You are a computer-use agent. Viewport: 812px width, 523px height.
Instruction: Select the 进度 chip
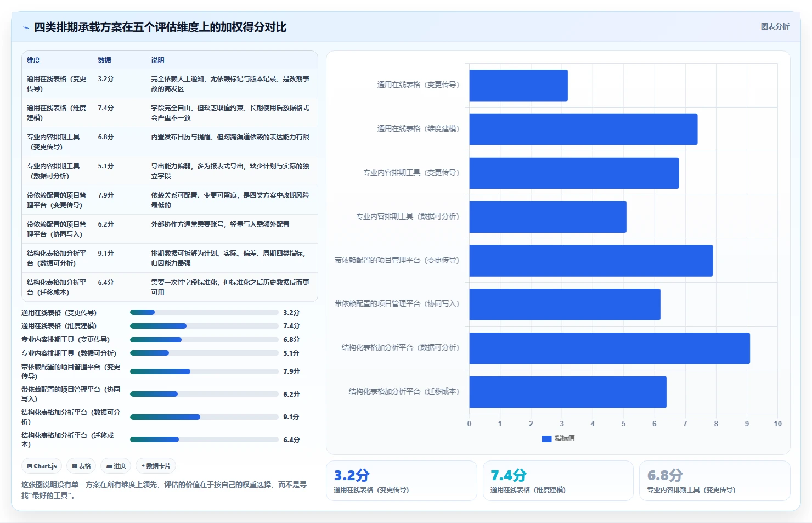pyautogui.click(x=116, y=466)
